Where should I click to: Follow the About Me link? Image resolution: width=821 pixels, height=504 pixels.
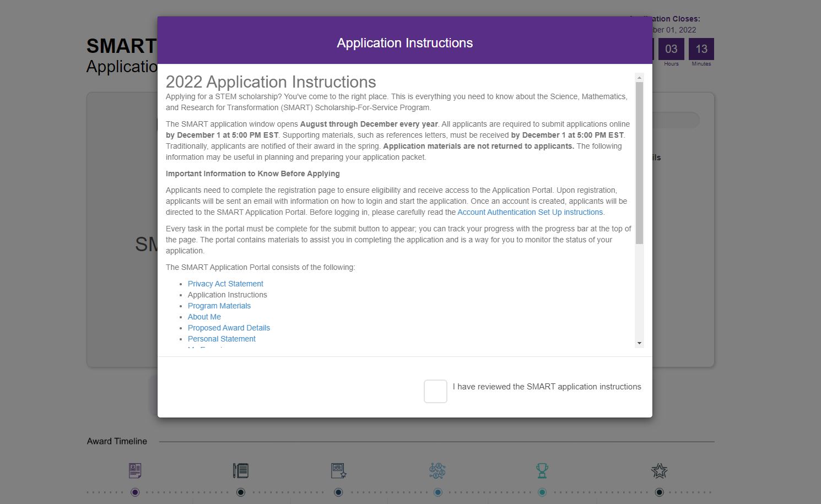pos(204,317)
